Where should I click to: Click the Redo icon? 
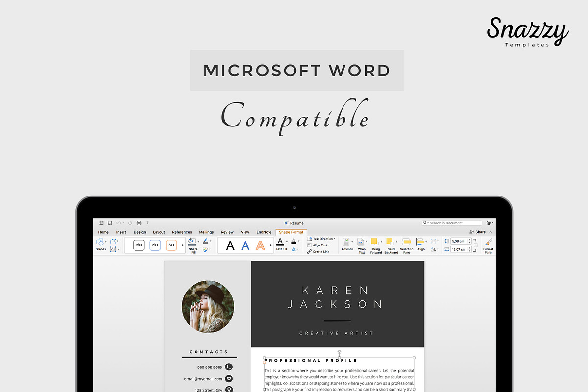click(x=130, y=223)
